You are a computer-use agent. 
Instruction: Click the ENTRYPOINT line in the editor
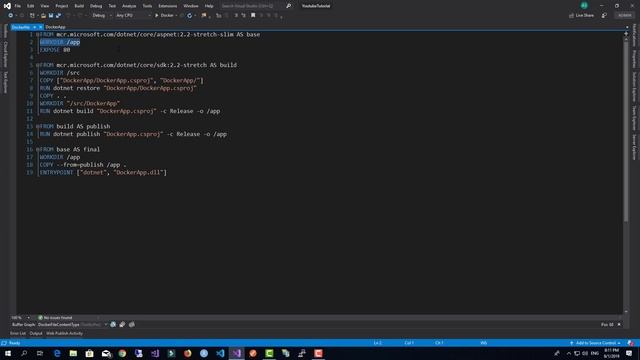[x=103, y=173]
